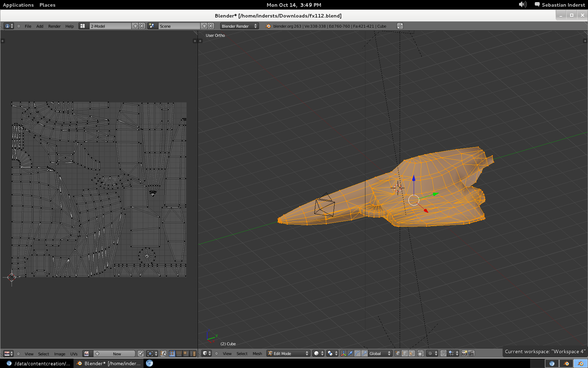Screen dimensions: 588x368
Task: Click the 2-Model screen layout field
Action: click(110, 26)
